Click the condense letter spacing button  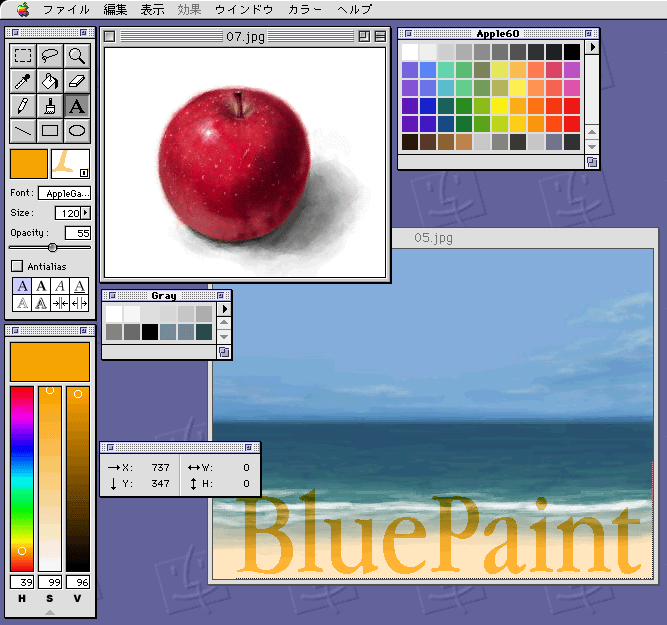[x=60, y=303]
